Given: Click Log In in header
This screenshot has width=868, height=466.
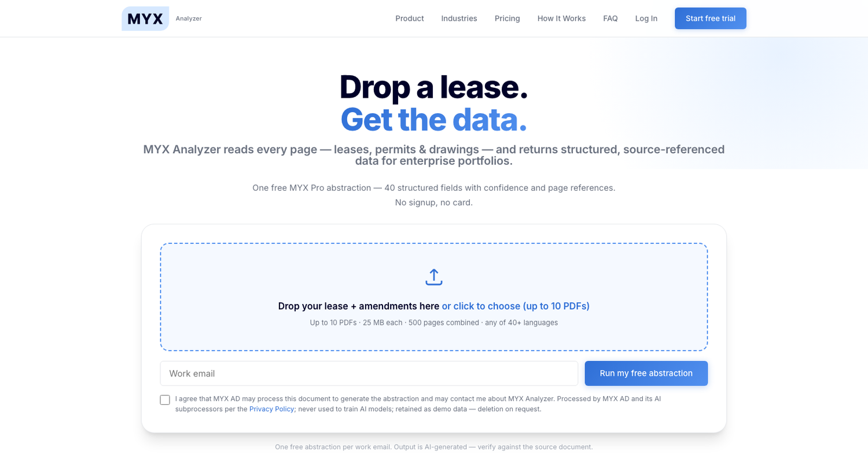Looking at the screenshot, I should point(646,19).
